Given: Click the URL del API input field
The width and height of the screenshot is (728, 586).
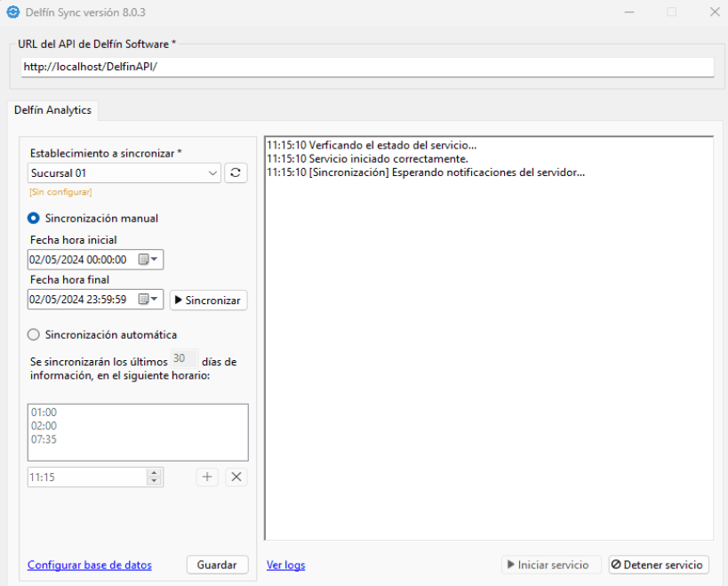Looking at the screenshot, I should click(x=366, y=68).
